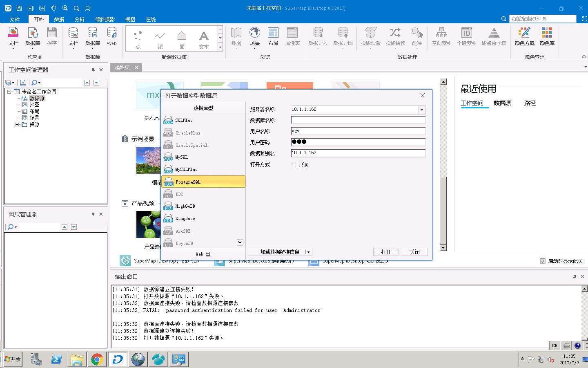Select SQLPlus database type
The height and width of the screenshot is (368, 588).
[203, 120]
